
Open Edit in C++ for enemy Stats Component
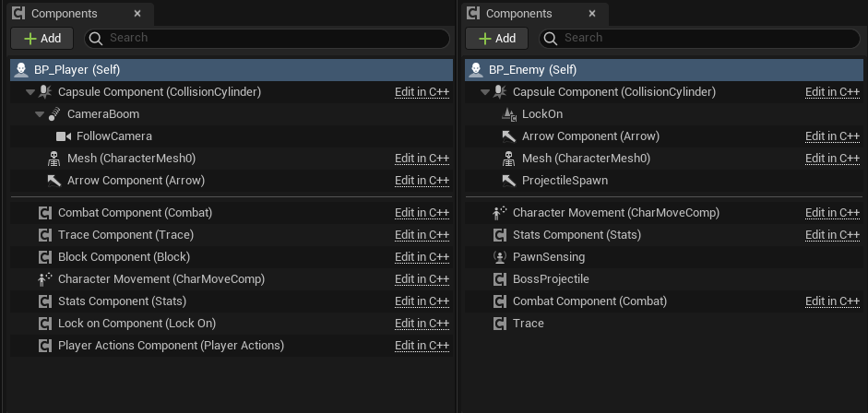(x=832, y=235)
